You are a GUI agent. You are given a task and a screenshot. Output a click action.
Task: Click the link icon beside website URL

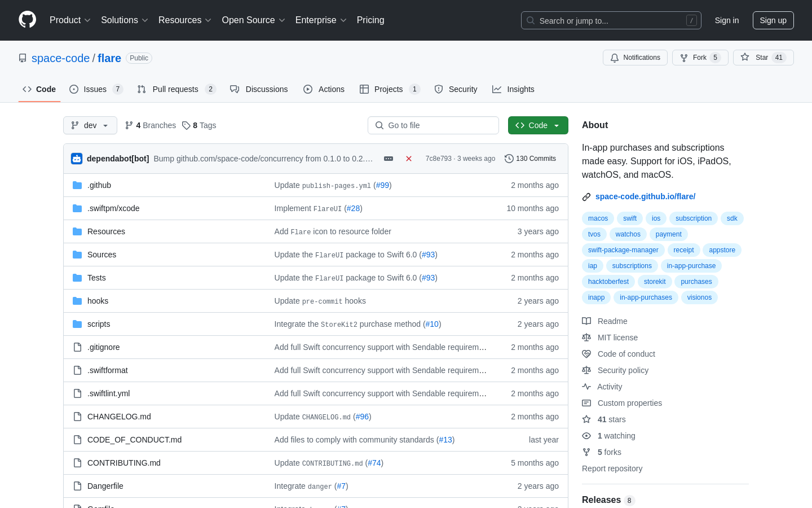pyautogui.click(x=586, y=197)
